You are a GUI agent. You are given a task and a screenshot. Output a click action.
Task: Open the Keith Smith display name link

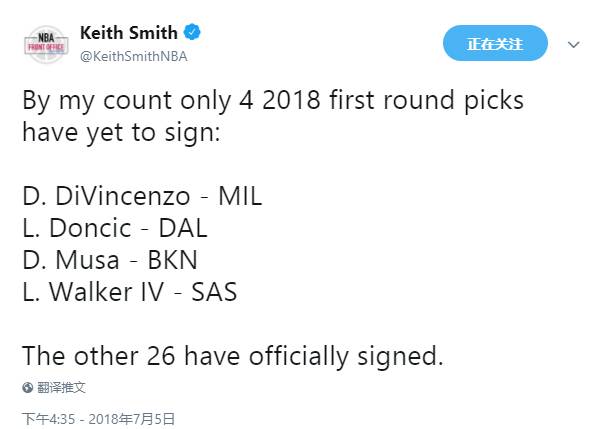[x=129, y=32]
